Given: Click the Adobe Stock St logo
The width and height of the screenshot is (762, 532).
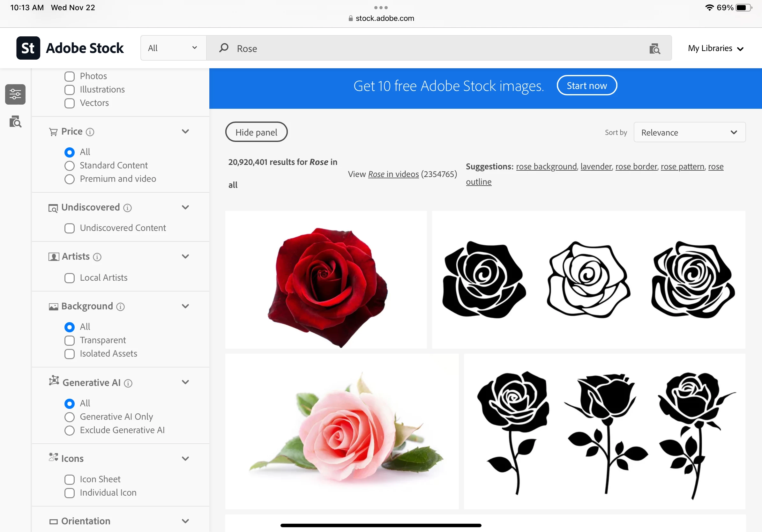Looking at the screenshot, I should coord(28,48).
